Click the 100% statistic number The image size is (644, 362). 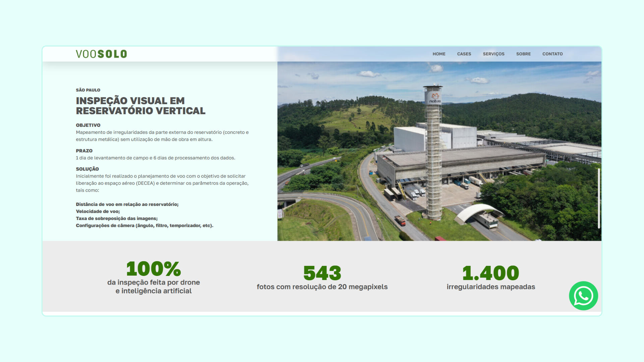(x=154, y=269)
